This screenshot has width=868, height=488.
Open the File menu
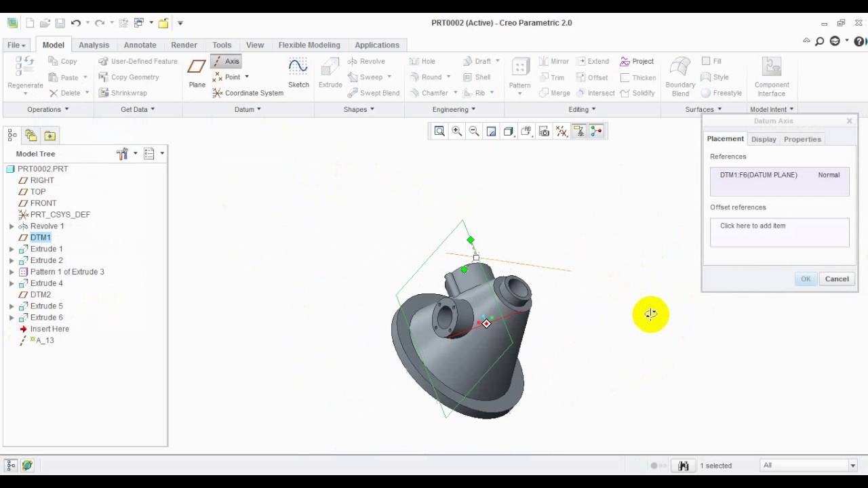pyautogui.click(x=16, y=45)
